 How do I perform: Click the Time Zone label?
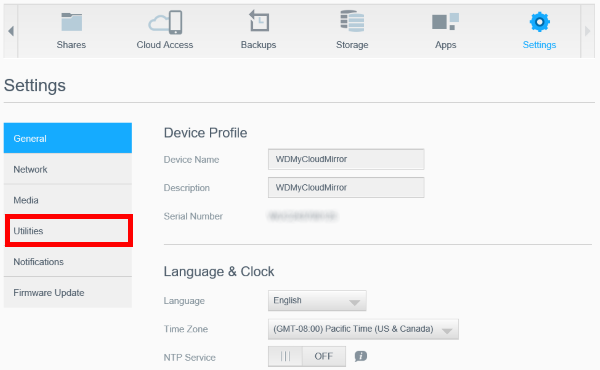(186, 329)
